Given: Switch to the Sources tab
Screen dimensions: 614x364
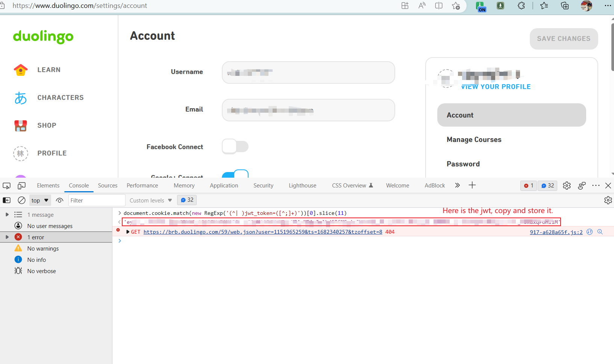Looking at the screenshot, I should point(108,186).
